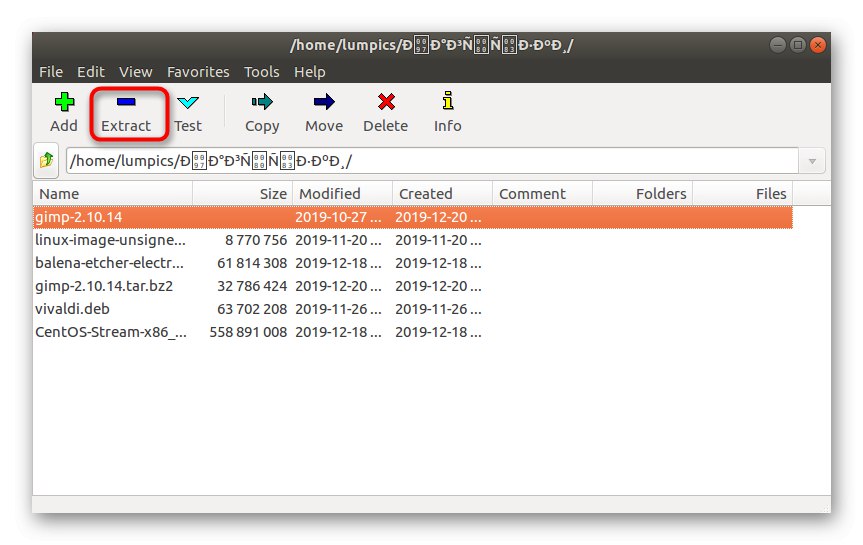Maximize the 7-Zip window
The image size is (863, 545).
pyautogui.click(x=798, y=45)
